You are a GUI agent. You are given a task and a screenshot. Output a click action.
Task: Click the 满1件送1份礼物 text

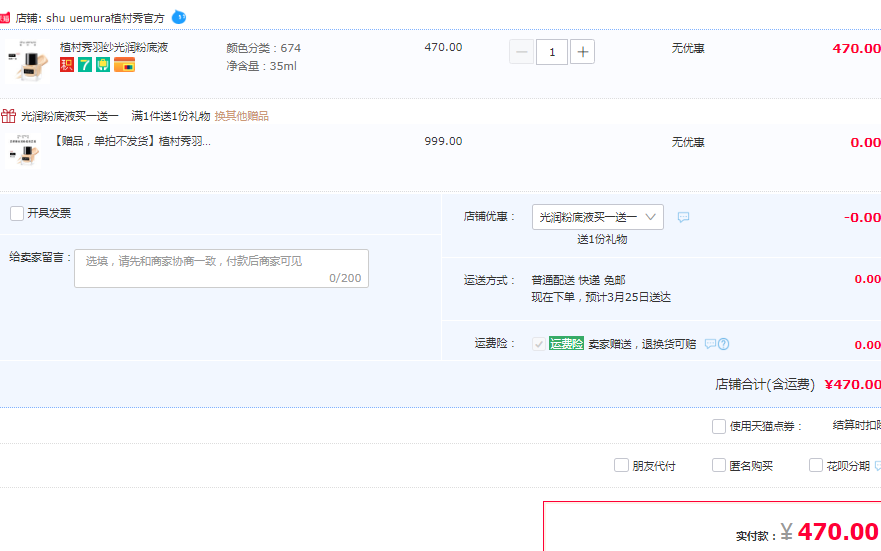click(171, 116)
